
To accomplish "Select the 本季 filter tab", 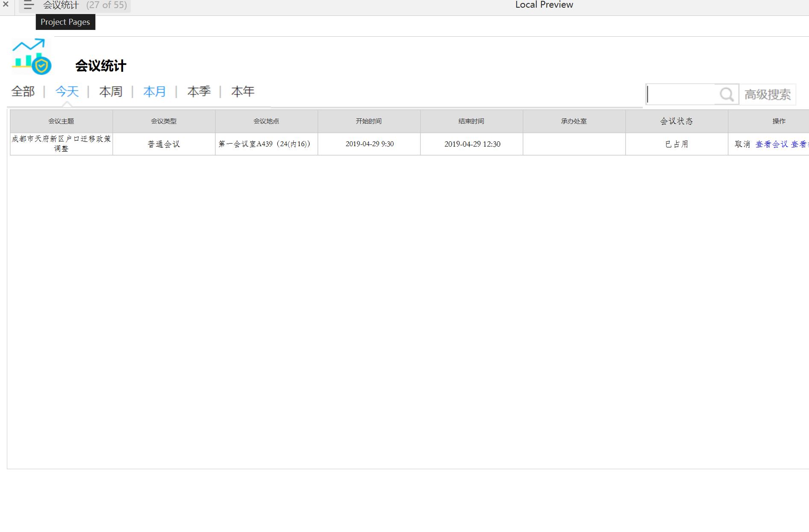I will pos(199,91).
